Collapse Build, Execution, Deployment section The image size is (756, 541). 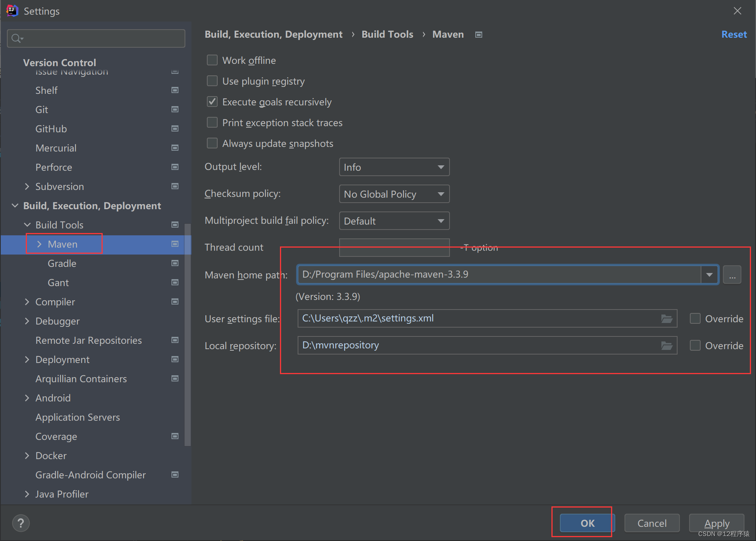coord(15,205)
